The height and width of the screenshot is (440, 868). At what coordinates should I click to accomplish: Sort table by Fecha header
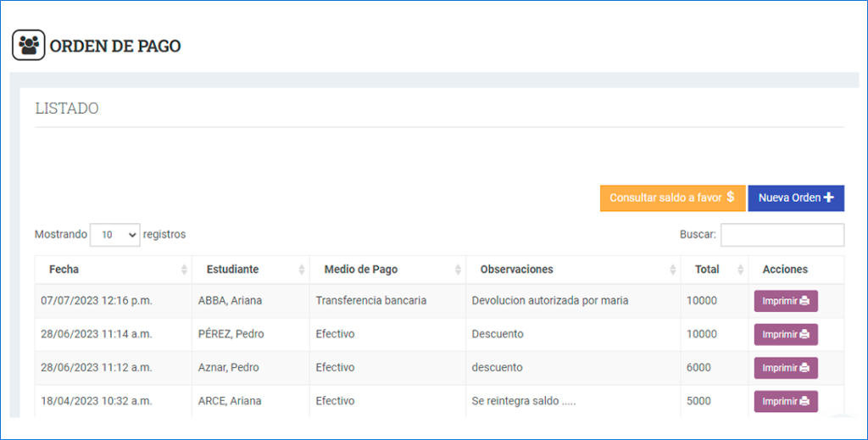(64, 270)
